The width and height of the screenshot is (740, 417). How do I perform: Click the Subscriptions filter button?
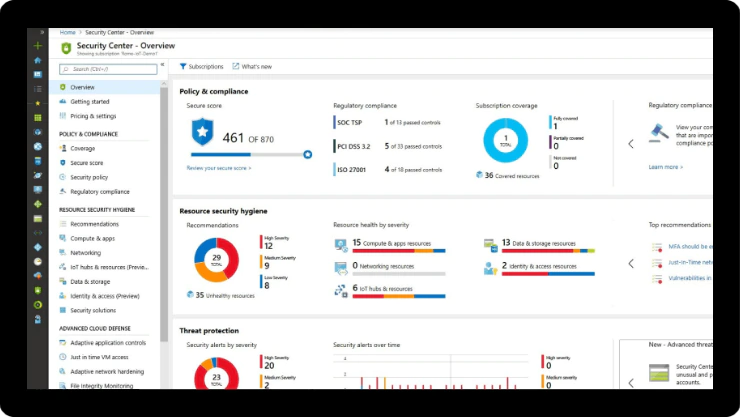(x=202, y=67)
